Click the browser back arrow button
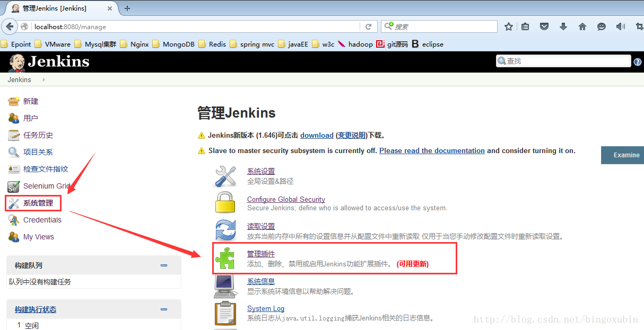 (10, 26)
